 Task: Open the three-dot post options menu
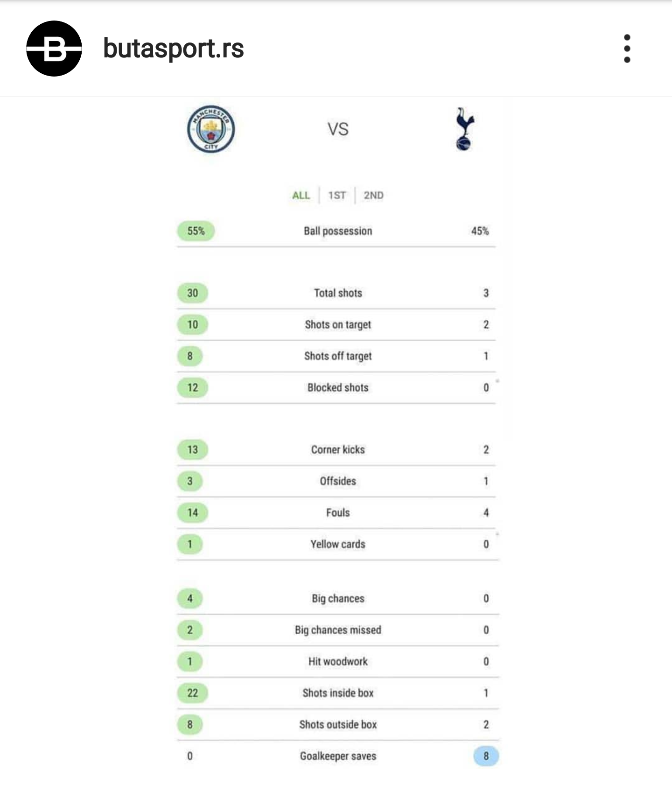pyautogui.click(x=627, y=49)
